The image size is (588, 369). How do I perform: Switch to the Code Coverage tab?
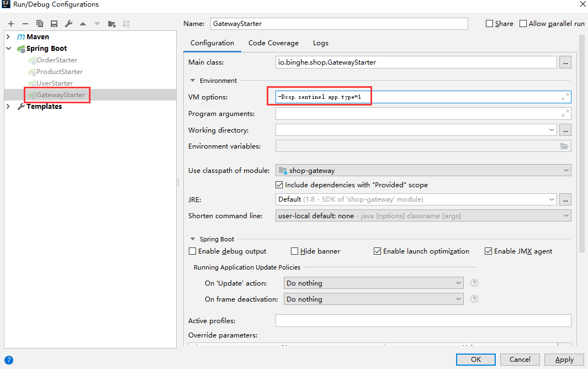click(x=273, y=43)
